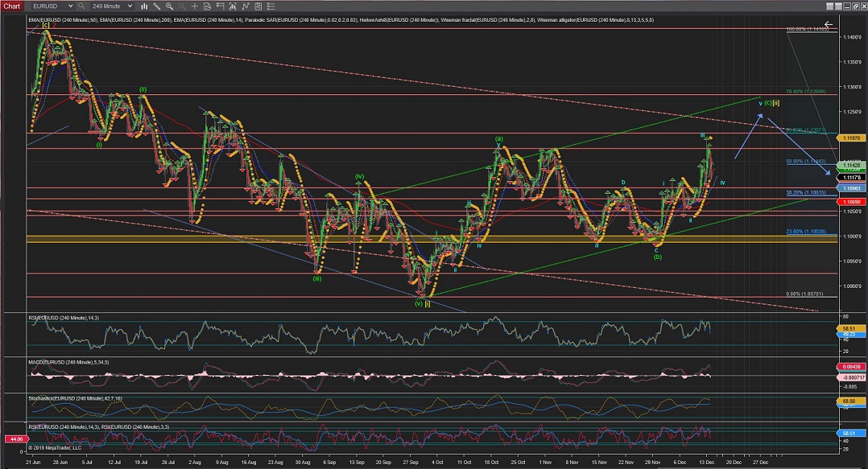The image size is (868, 469).
Task: Click the zoom in magnifier icon
Action: pos(169,6)
